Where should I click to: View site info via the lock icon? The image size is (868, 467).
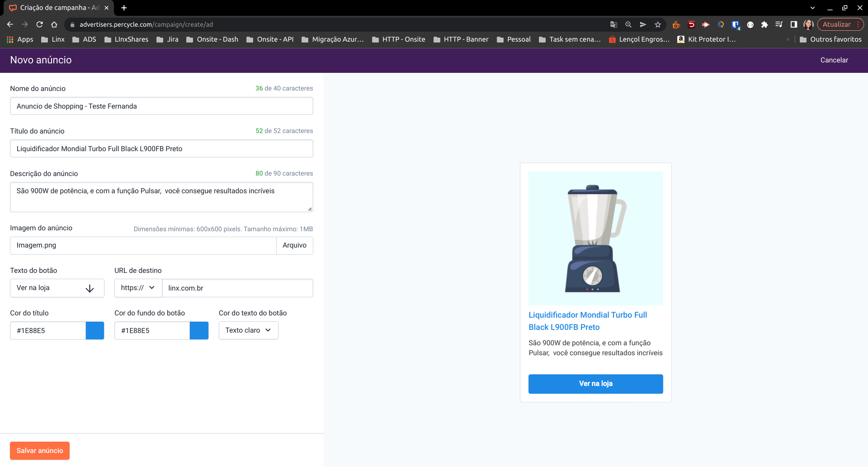(x=72, y=24)
